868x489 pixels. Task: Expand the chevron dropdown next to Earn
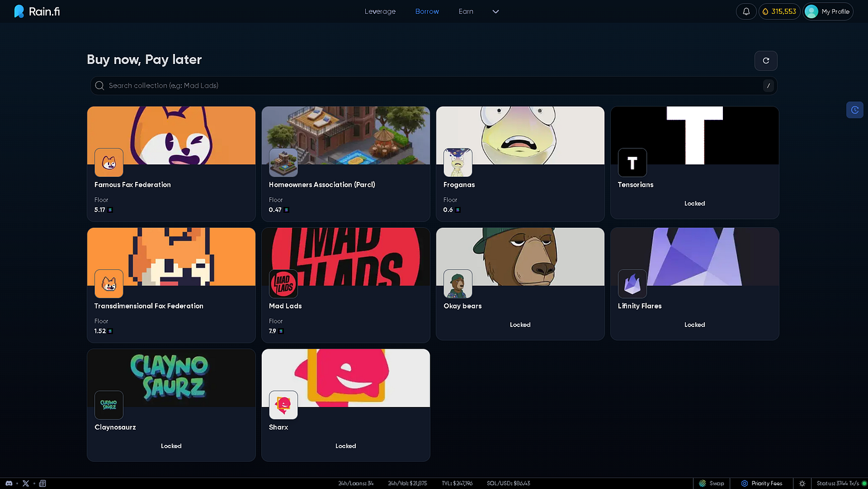pos(495,11)
